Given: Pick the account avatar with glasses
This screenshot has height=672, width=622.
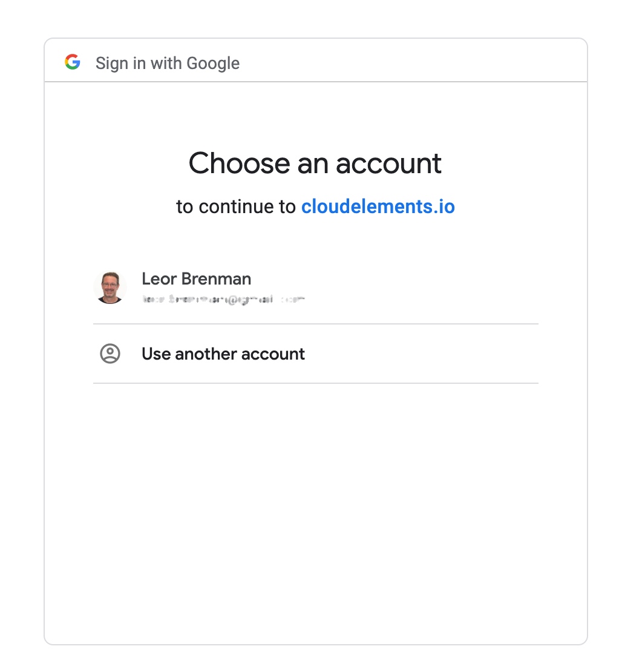Looking at the screenshot, I should [x=110, y=288].
